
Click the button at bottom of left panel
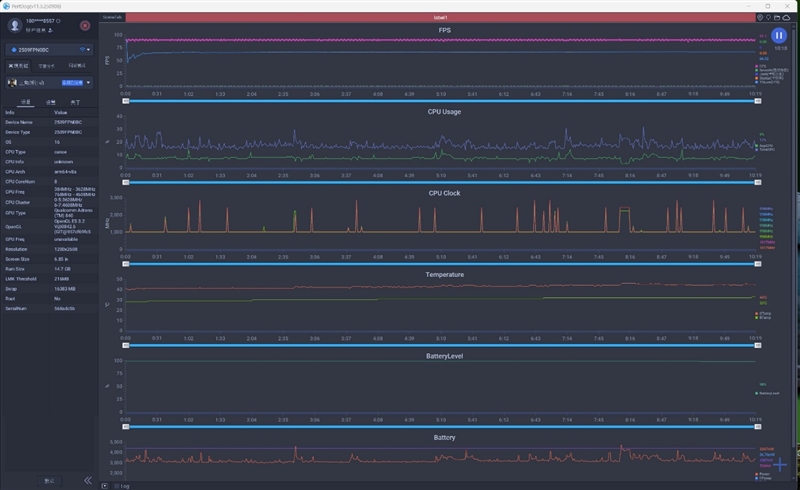click(50, 480)
